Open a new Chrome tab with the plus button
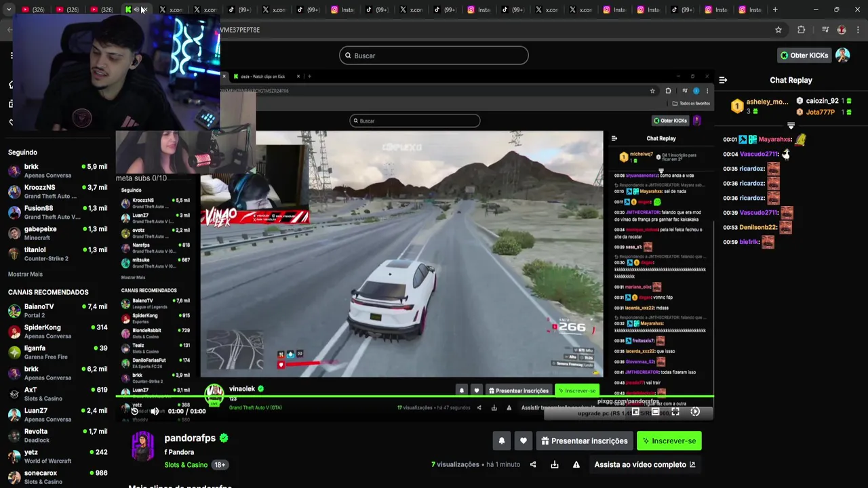This screenshot has width=868, height=488. (x=775, y=9)
